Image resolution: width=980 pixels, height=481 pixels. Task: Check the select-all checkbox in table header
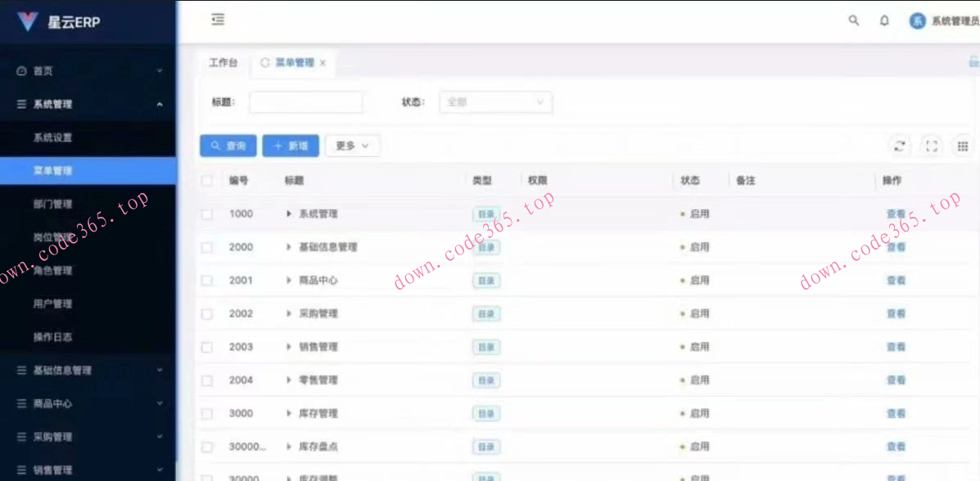pyautogui.click(x=208, y=181)
